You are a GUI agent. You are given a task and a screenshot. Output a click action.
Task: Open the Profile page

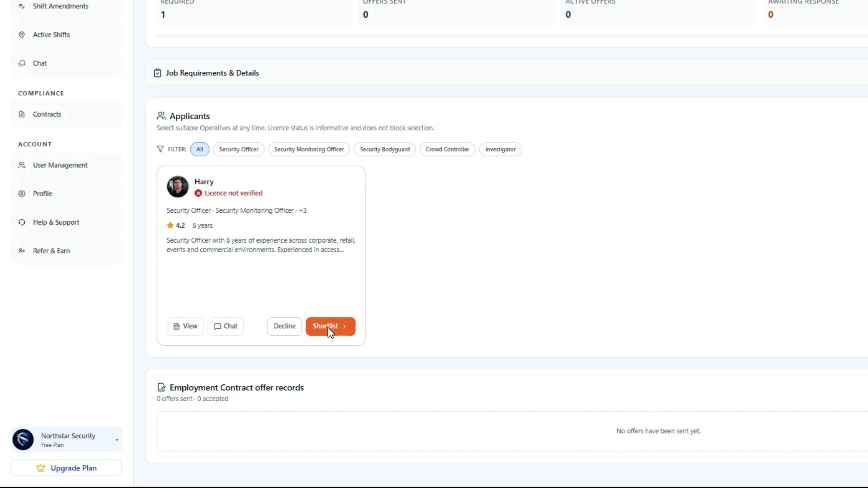(66, 194)
